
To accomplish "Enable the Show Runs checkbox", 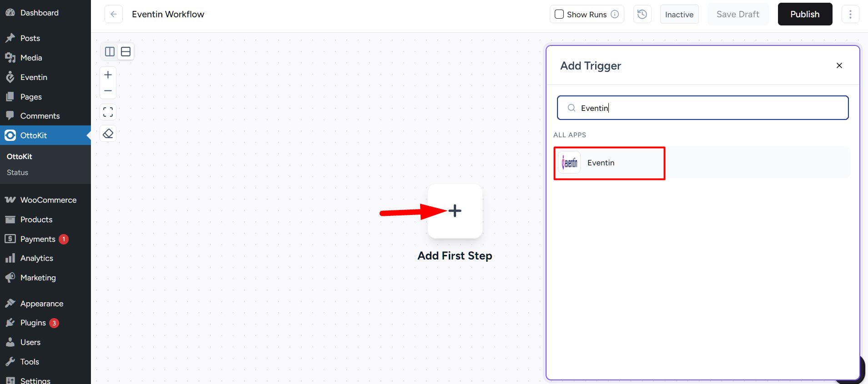I will pos(559,14).
